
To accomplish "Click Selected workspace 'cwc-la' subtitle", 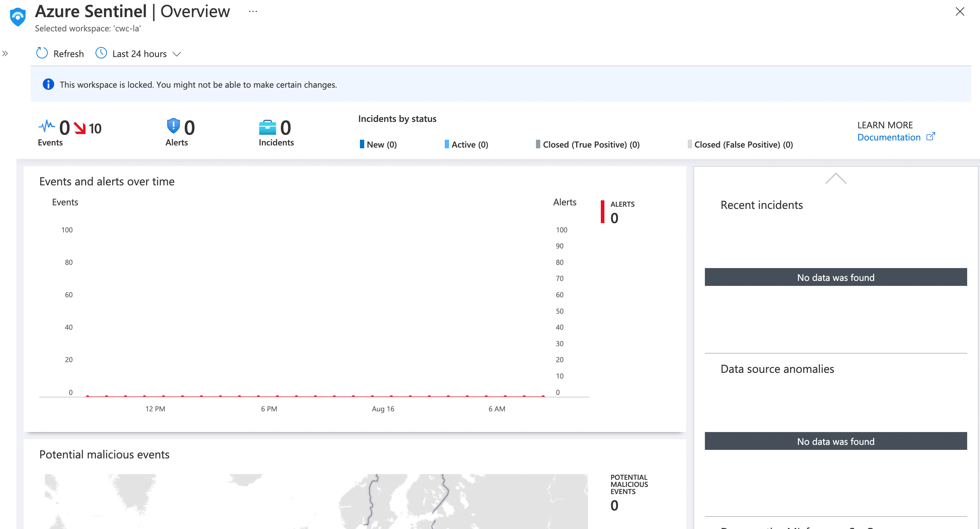I will click(x=88, y=29).
